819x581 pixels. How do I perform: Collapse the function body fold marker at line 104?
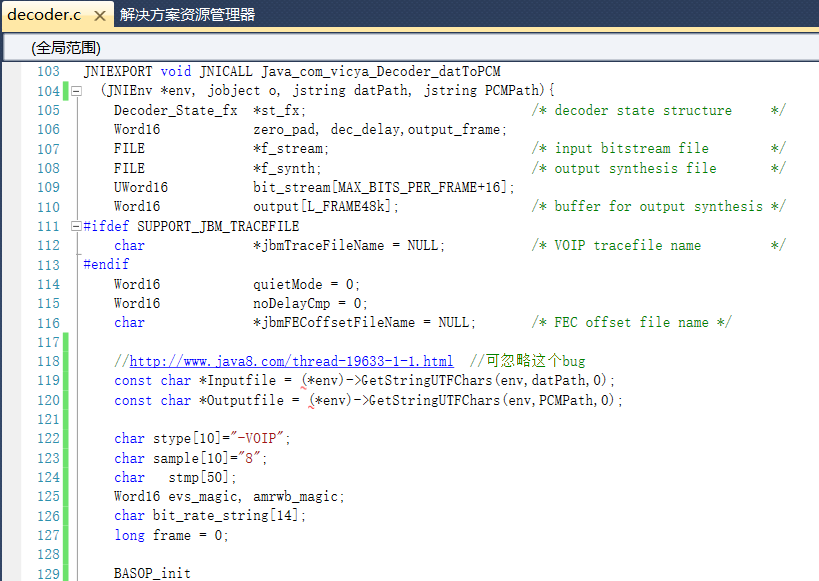75,91
